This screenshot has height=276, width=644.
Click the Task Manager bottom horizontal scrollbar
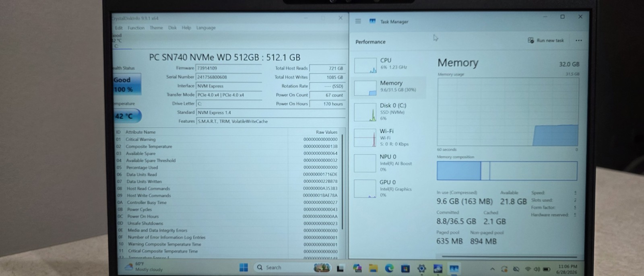509,256
